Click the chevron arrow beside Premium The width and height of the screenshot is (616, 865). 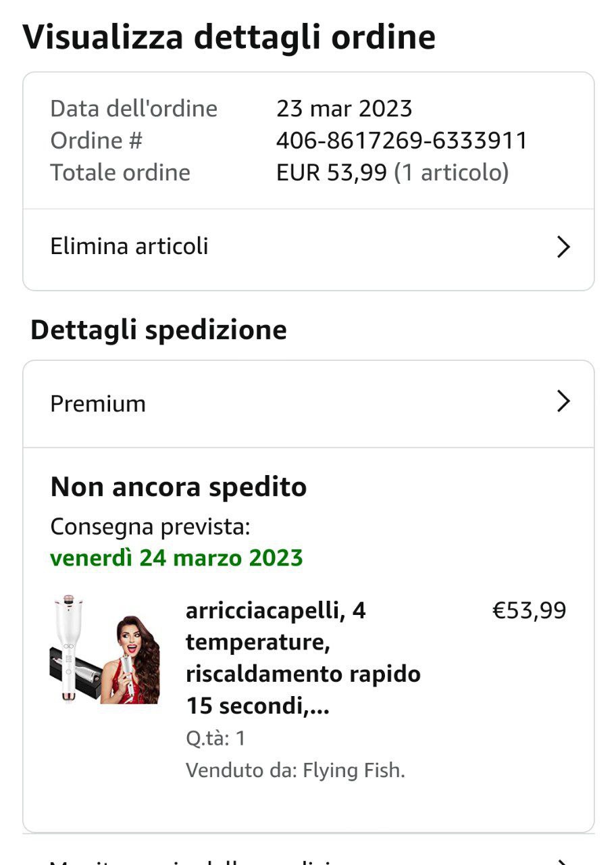tap(563, 402)
